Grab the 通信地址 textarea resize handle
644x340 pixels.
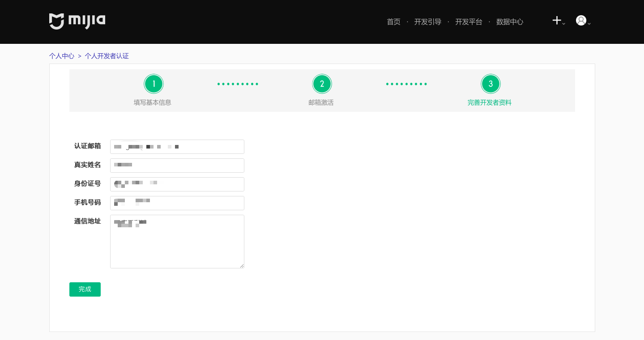[x=242, y=266]
